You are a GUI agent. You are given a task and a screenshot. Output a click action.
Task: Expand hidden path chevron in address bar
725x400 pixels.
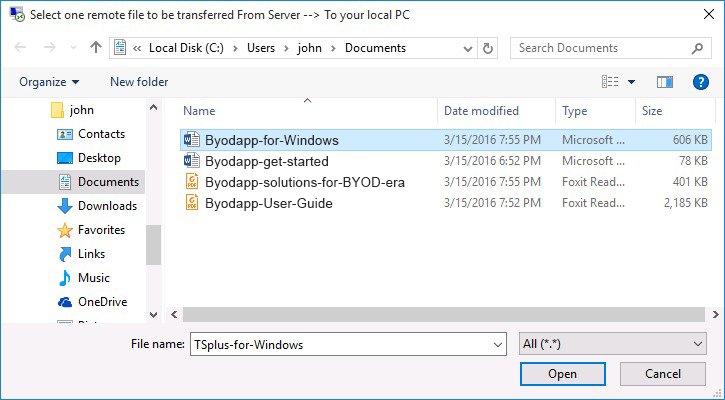click(137, 48)
